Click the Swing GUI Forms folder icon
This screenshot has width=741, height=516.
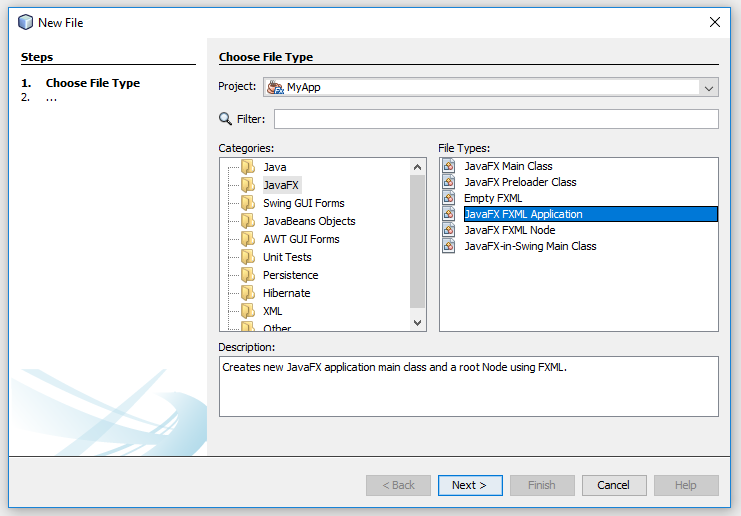248,203
